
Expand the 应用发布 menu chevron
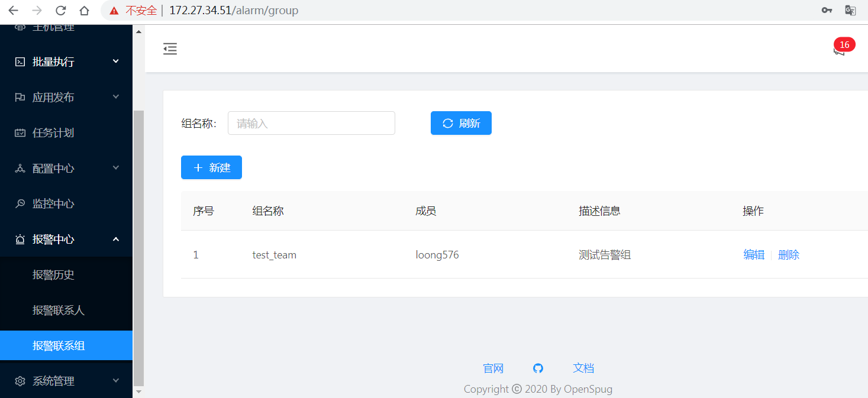tap(116, 96)
